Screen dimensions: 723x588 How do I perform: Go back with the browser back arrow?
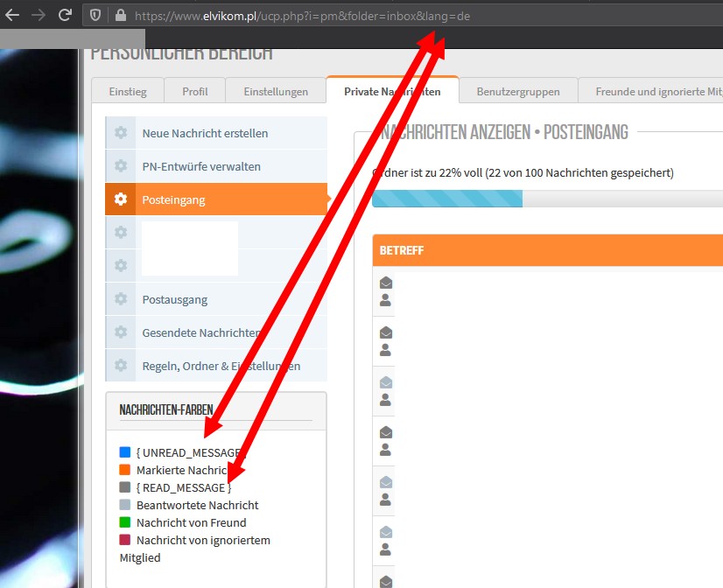tap(12, 16)
